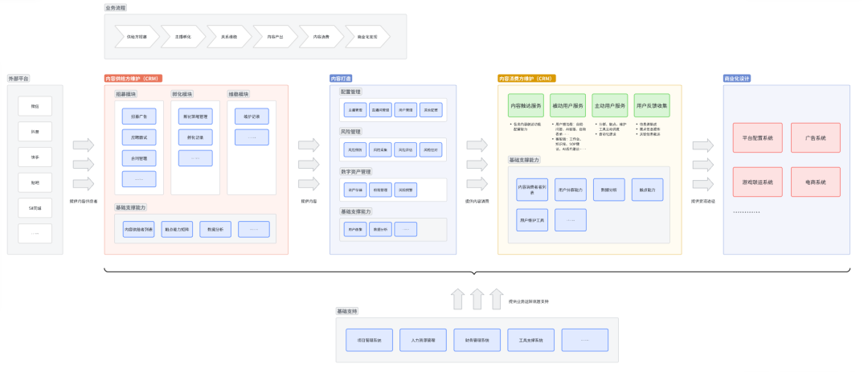Select the 财务管理系统 node

click(477, 340)
